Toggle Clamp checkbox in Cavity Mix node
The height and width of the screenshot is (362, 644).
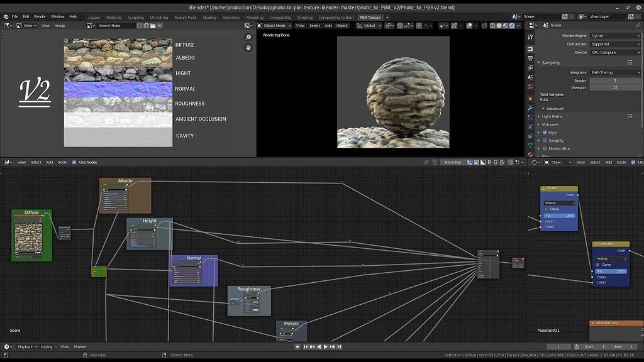598,265
